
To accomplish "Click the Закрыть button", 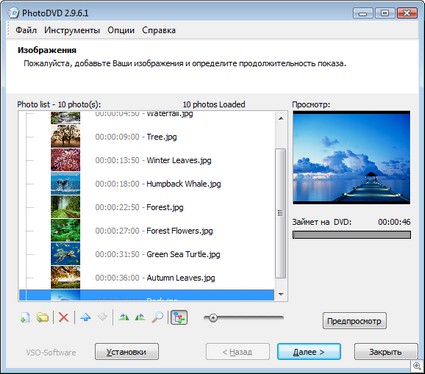I will 386,352.
